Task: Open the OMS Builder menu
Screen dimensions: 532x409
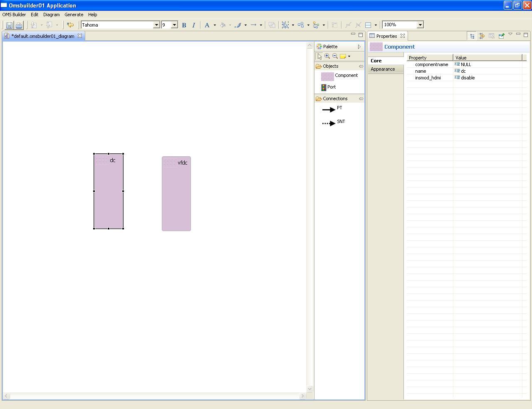Action: coord(14,15)
